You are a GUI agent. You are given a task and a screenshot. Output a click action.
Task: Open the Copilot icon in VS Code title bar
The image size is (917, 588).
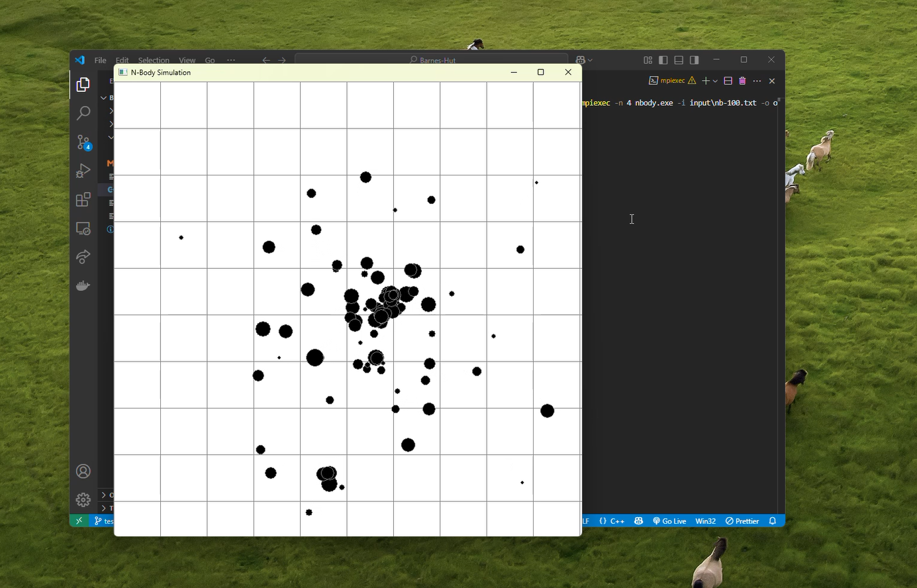[581, 60]
